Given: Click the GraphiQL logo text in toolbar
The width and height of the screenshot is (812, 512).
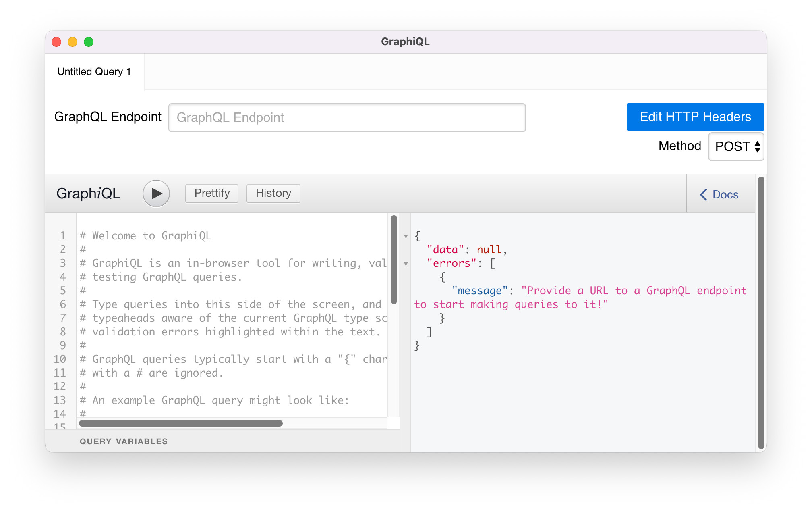Looking at the screenshot, I should pos(89,194).
